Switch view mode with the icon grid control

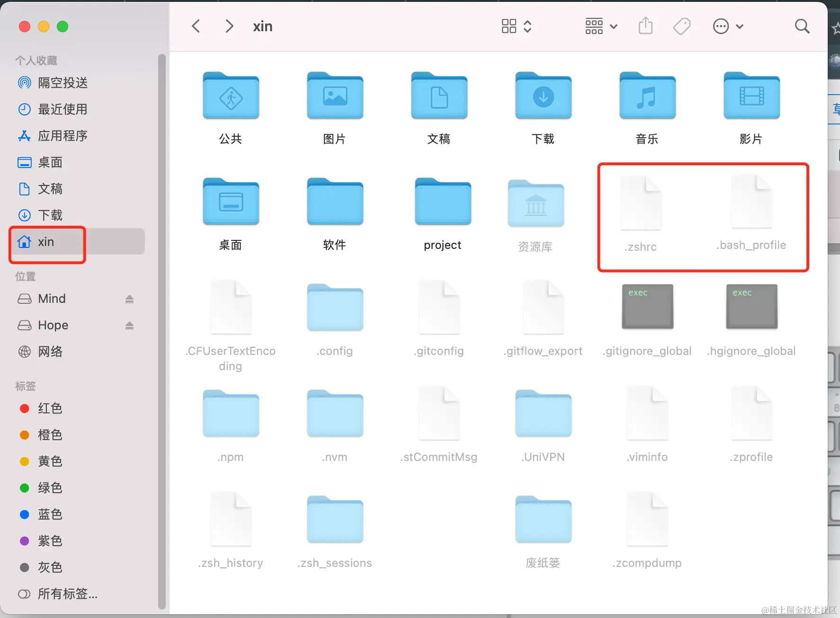pyautogui.click(x=517, y=26)
